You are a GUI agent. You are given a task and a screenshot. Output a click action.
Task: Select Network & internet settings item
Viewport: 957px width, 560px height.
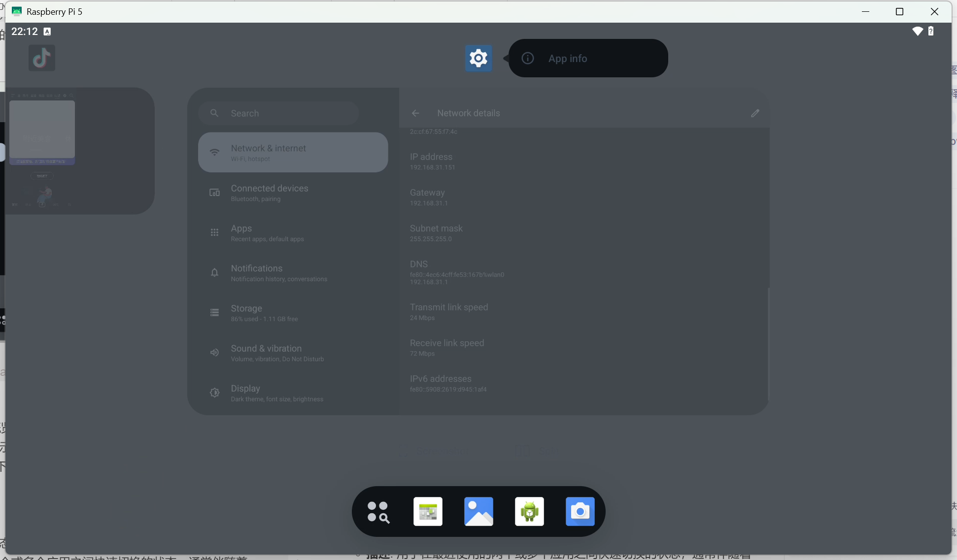click(x=293, y=152)
